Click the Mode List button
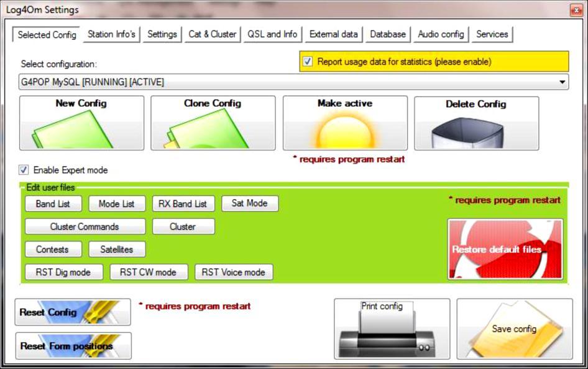This screenshot has width=588, height=369. tap(117, 204)
